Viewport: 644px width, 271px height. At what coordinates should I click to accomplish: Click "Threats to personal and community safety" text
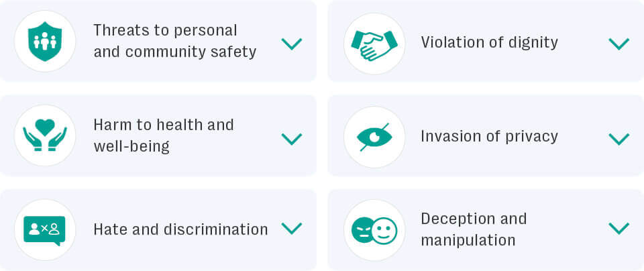174,41
